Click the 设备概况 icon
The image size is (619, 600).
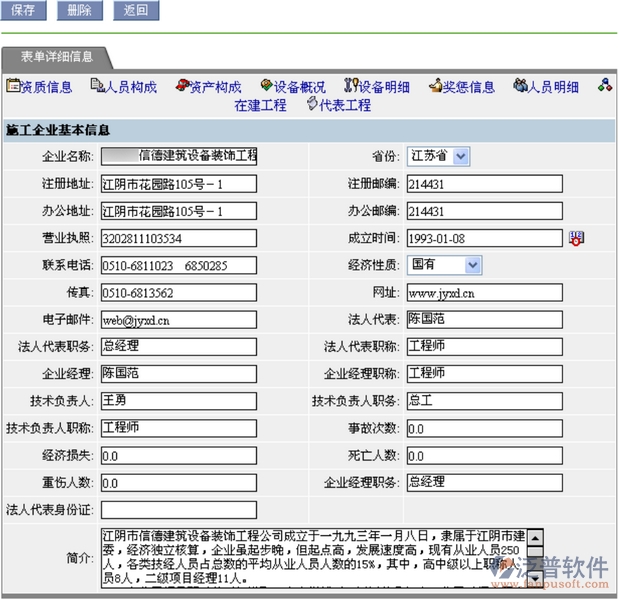tap(266, 87)
